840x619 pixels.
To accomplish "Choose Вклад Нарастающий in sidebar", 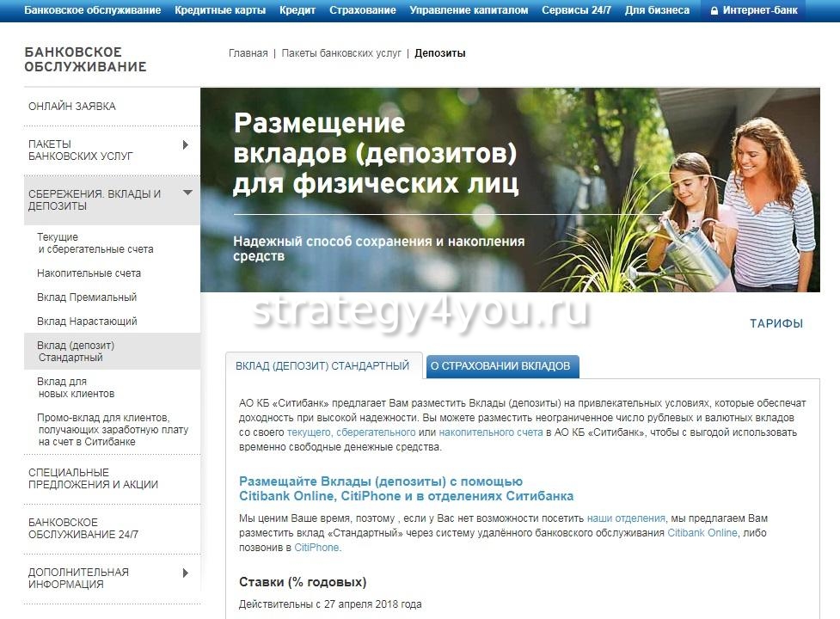I will pyautogui.click(x=87, y=322).
